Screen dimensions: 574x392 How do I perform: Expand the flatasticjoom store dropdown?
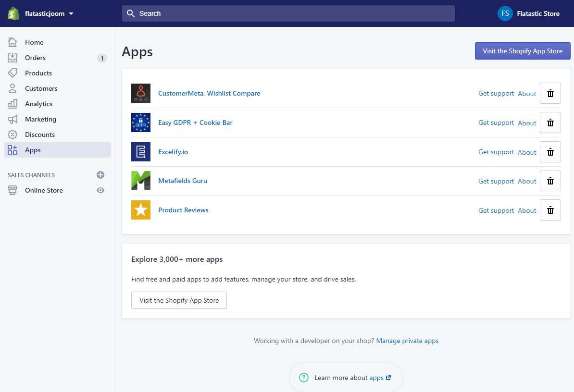pos(71,13)
